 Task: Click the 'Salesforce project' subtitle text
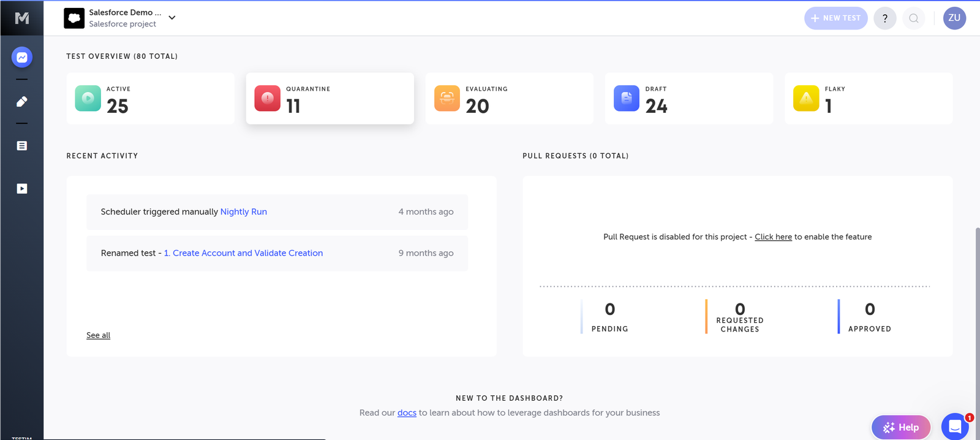tap(123, 24)
